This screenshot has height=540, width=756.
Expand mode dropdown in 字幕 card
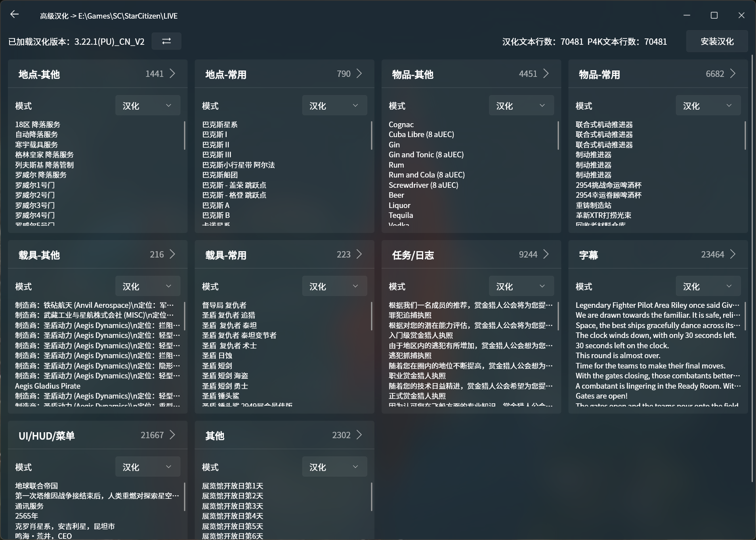click(708, 286)
